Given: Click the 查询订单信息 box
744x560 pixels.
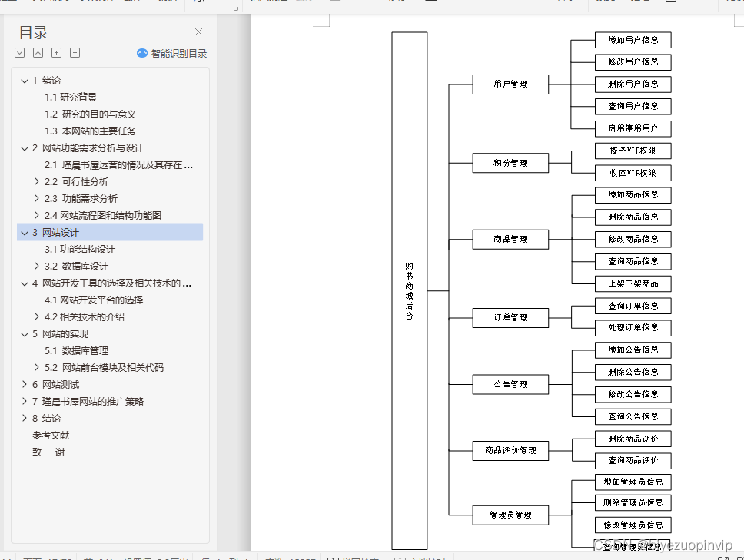Looking at the screenshot, I should 633,306.
